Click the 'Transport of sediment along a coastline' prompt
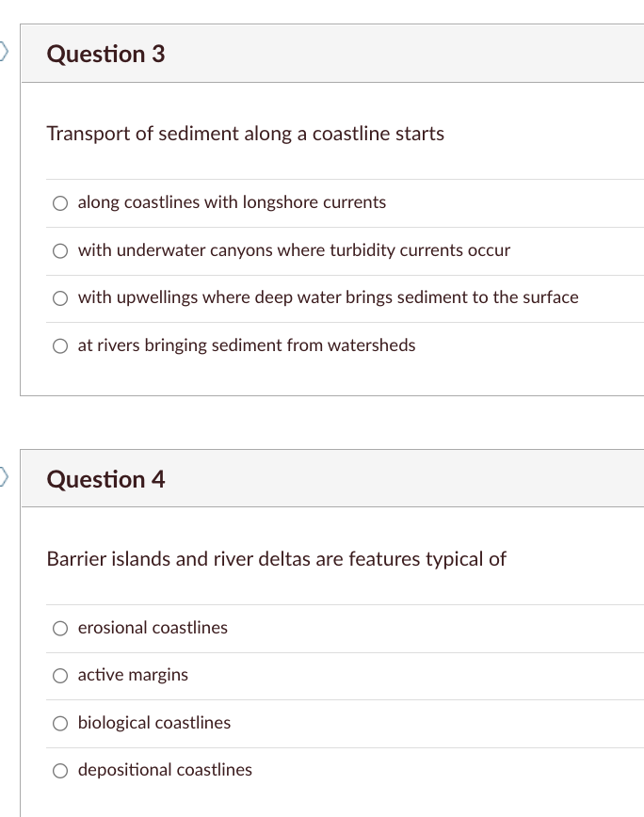This screenshot has width=644, height=817. (x=245, y=134)
